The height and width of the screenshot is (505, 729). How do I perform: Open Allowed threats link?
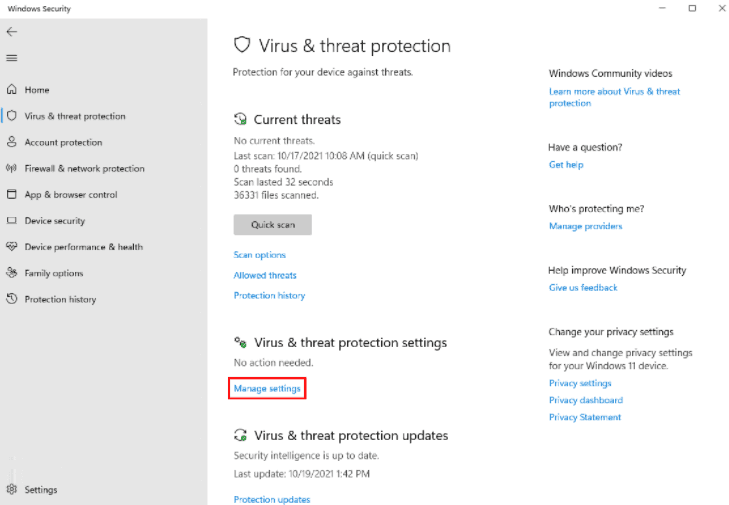point(265,275)
